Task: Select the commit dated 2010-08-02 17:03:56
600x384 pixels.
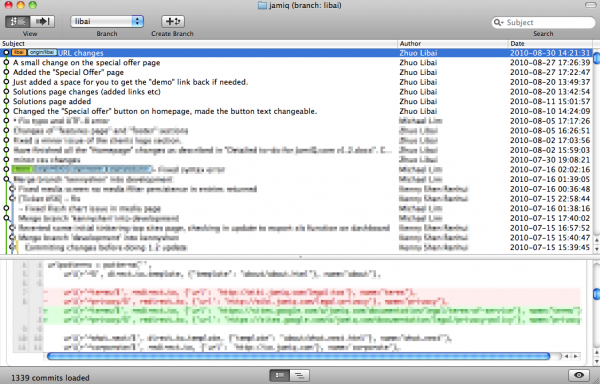Action: tap(296, 140)
